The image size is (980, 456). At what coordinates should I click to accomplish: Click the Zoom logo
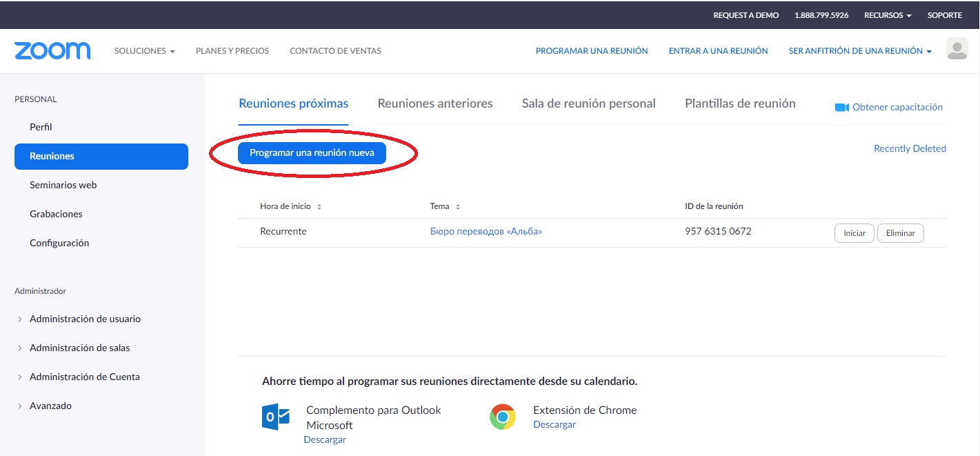pos(52,50)
